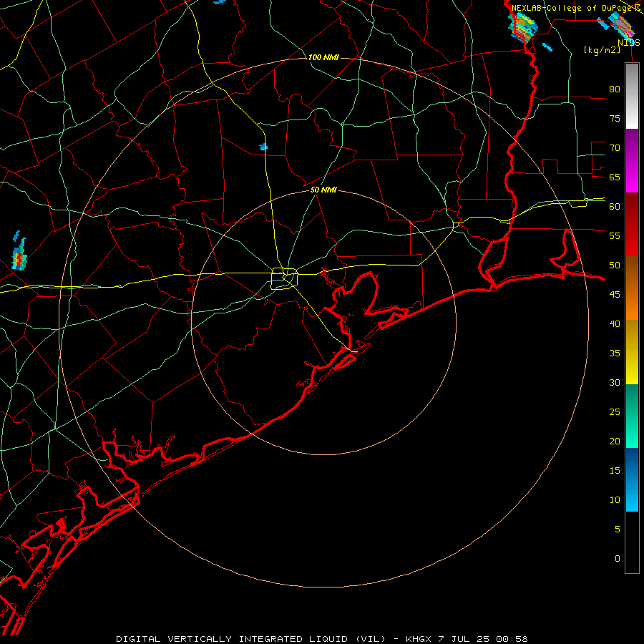Click the 0 value on the color scale

click(x=617, y=559)
